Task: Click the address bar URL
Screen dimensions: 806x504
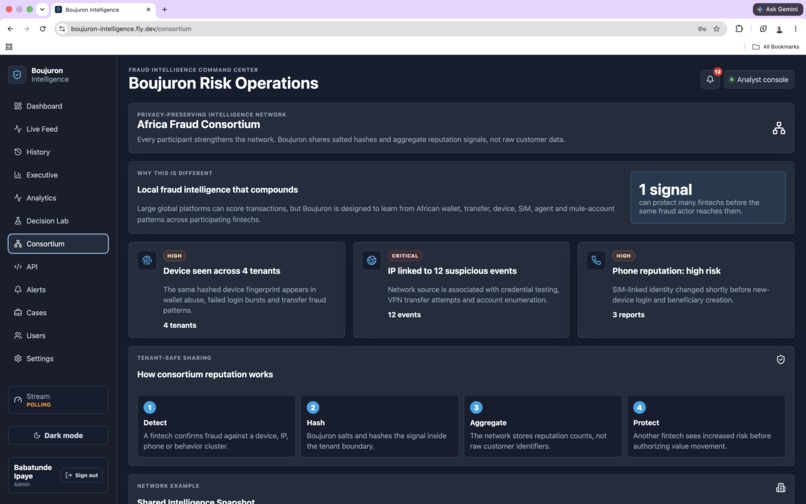Action: [x=131, y=29]
